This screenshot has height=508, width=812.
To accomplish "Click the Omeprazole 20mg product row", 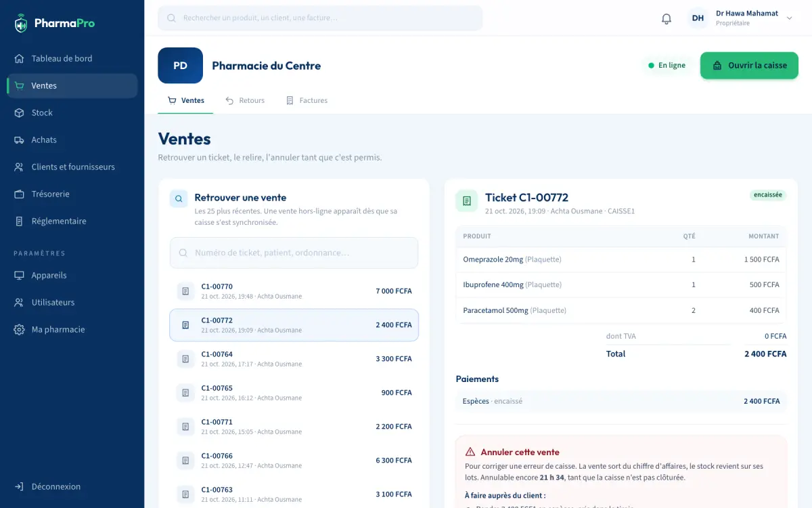I will (621, 259).
